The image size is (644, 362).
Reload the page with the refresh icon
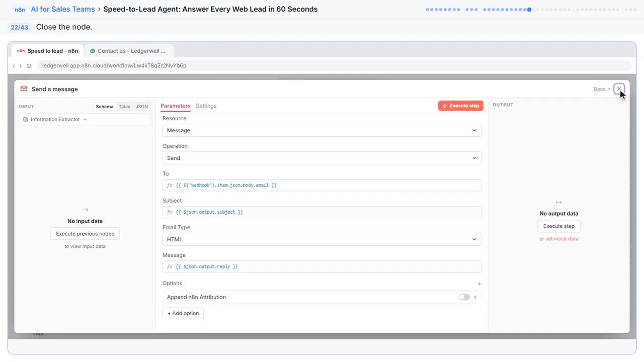(x=29, y=66)
